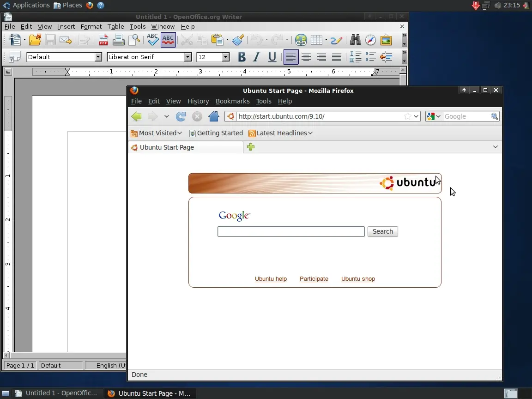Open Getting Started bookmark
The width and height of the screenshot is (532, 399).
point(216,133)
